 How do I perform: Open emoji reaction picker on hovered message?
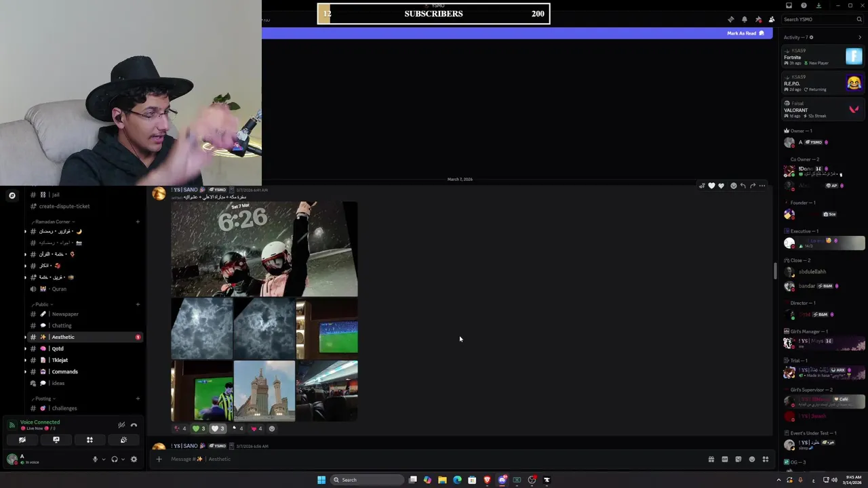click(x=733, y=186)
